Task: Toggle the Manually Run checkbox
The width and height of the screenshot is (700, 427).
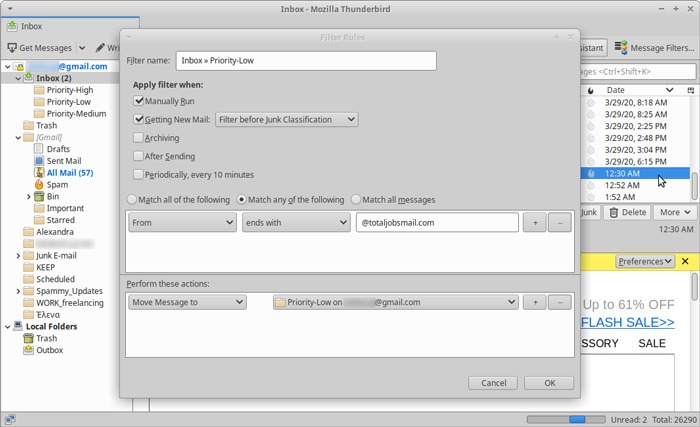Action: pos(138,101)
